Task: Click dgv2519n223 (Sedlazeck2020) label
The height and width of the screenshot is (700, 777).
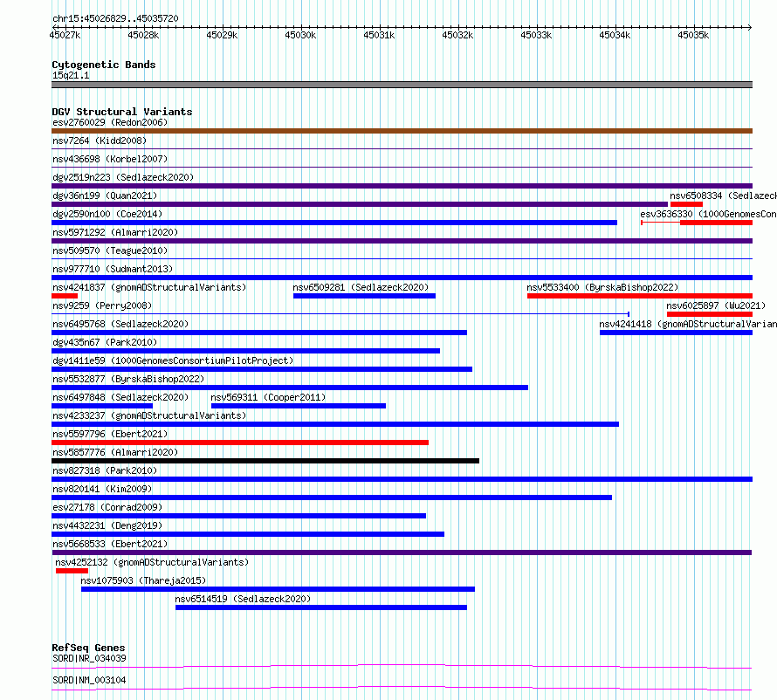Action: [123, 177]
